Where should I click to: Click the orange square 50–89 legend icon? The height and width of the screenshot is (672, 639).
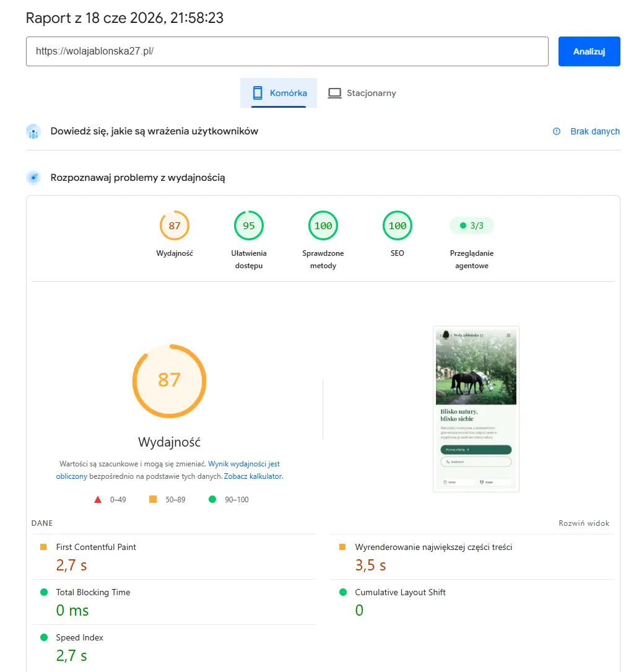pyautogui.click(x=152, y=499)
